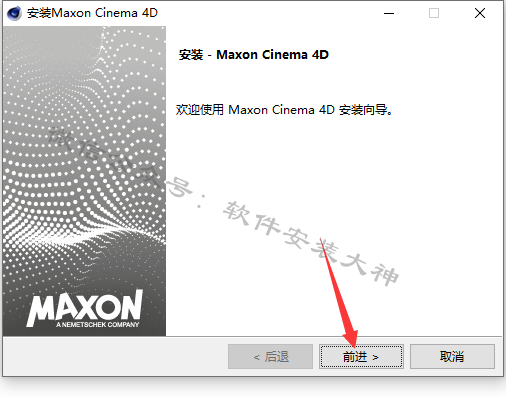Click the white MAXON logo on banner
506x401 pixels.
[x=84, y=305]
